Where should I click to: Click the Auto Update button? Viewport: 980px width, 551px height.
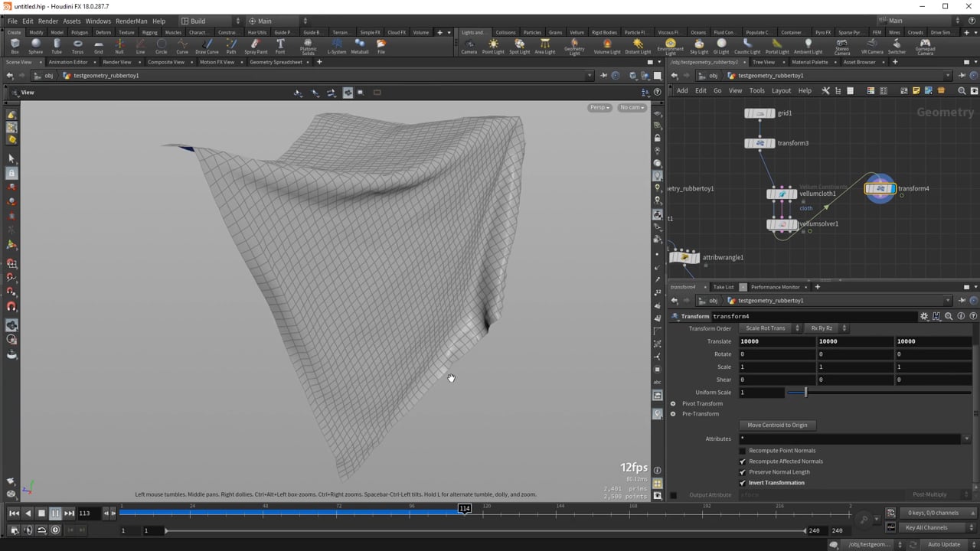click(943, 543)
